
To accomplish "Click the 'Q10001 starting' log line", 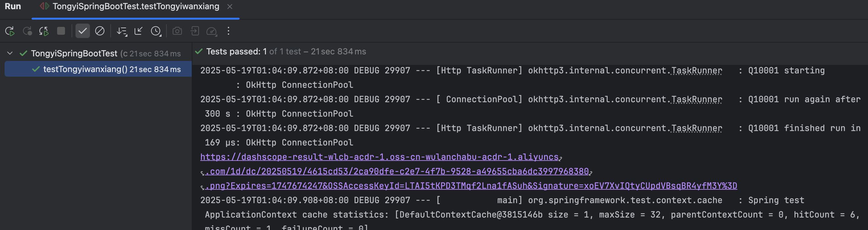I will [x=512, y=71].
